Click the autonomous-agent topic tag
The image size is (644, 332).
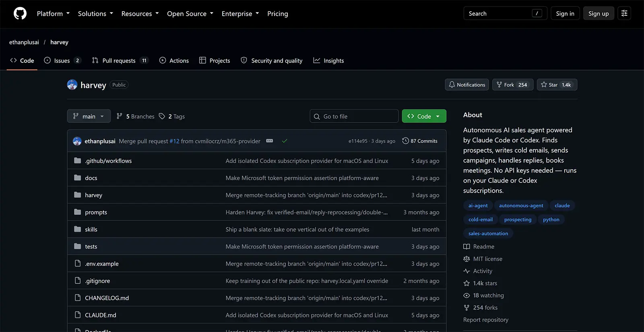521,205
